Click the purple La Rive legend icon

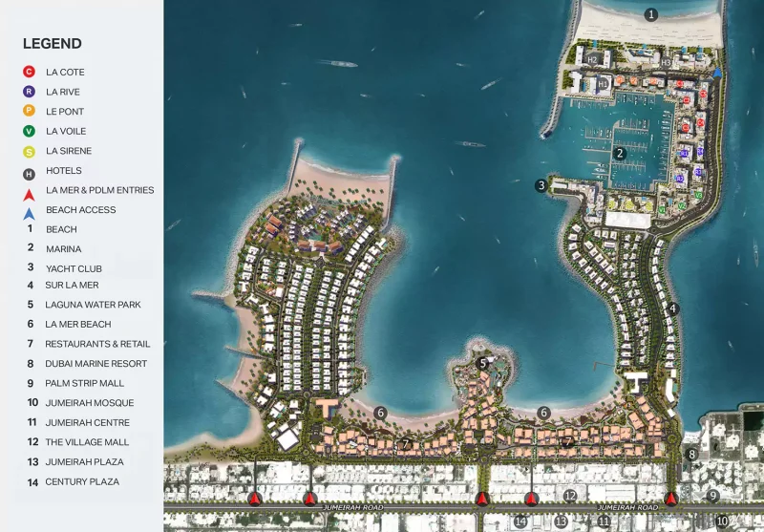(x=30, y=92)
